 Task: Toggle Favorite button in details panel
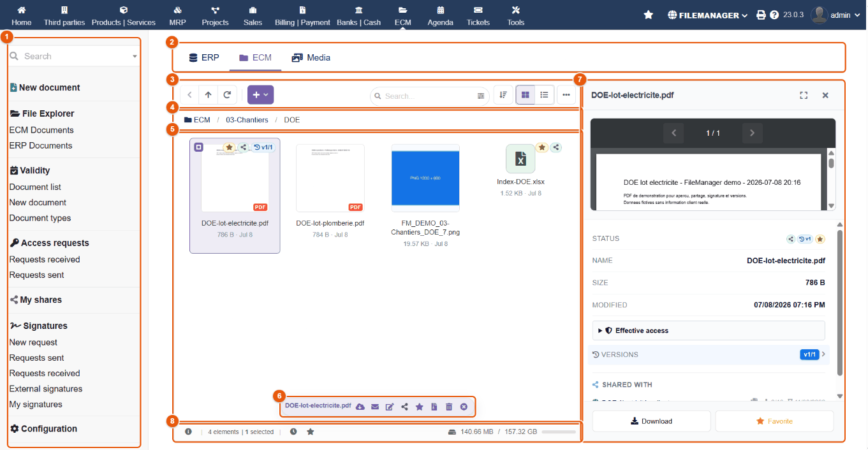[774, 421]
